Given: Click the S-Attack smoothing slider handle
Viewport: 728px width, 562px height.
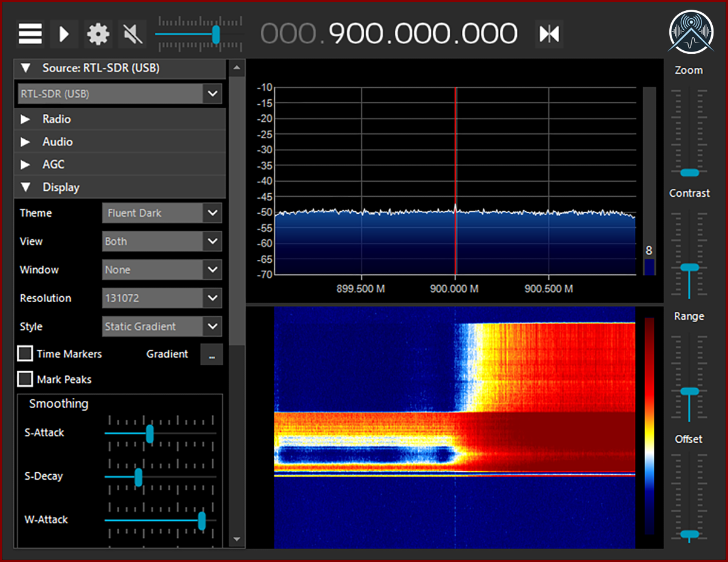Looking at the screenshot, I should (x=150, y=434).
